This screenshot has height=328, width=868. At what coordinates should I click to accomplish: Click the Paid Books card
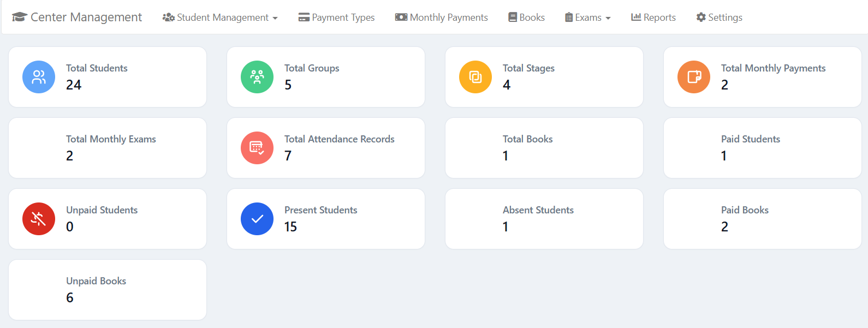(x=763, y=219)
